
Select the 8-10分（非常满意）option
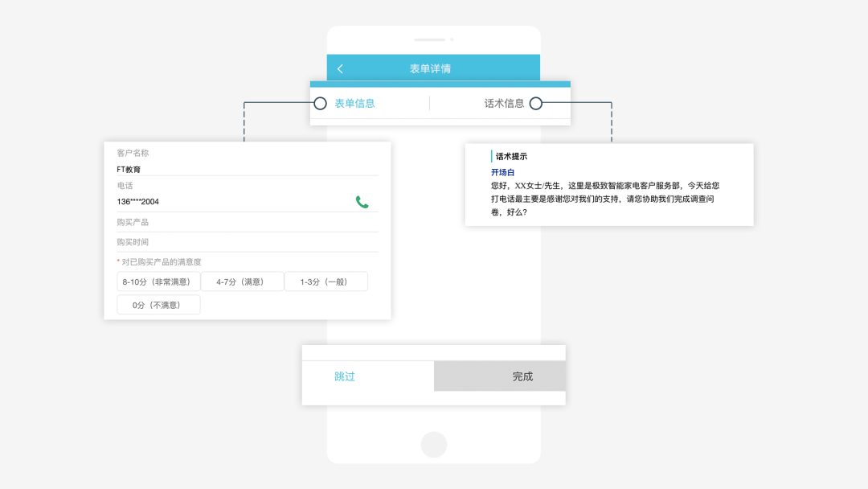(158, 282)
